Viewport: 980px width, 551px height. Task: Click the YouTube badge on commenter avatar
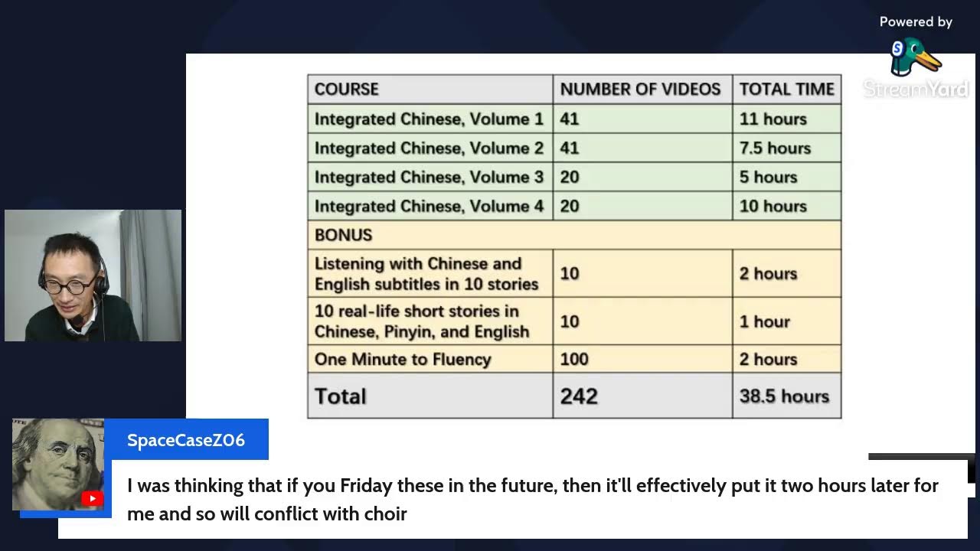pyautogui.click(x=92, y=499)
